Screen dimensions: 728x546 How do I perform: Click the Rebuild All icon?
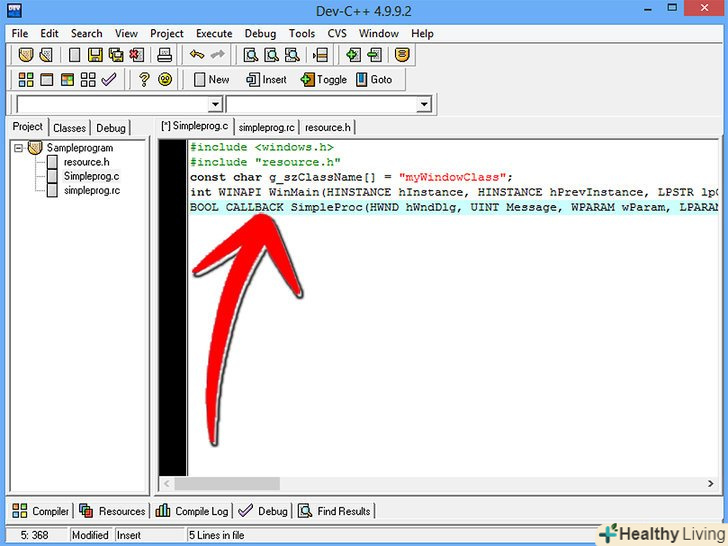(x=88, y=79)
